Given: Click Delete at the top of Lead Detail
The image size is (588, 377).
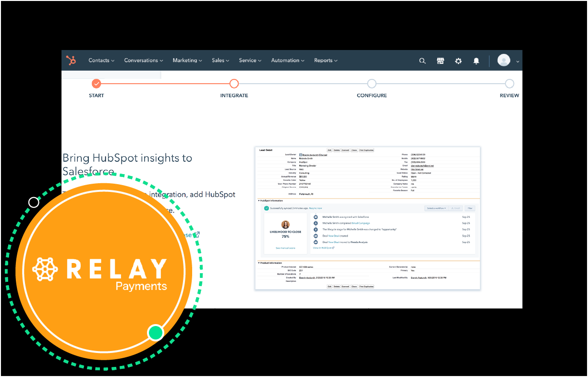Looking at the screenshot, I should (337, 150).
